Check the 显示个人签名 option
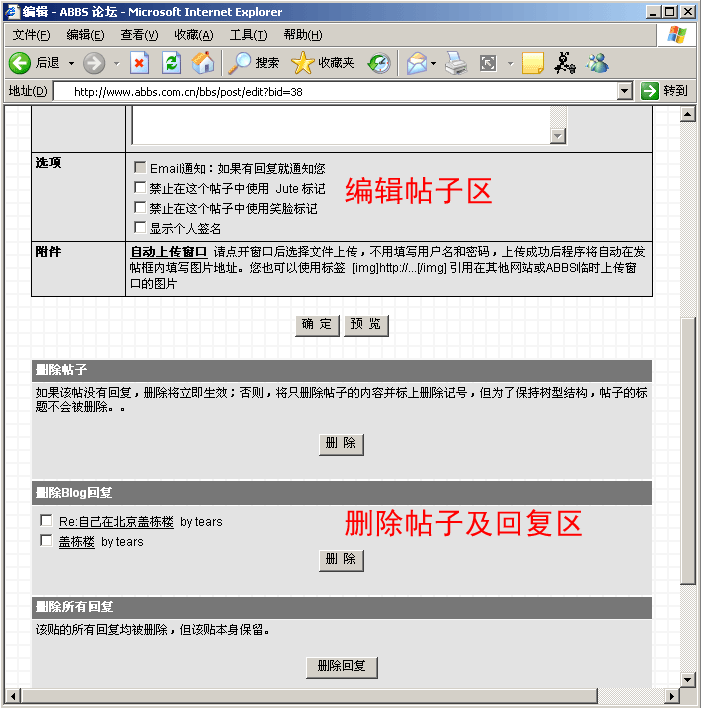 coord(140,228)
